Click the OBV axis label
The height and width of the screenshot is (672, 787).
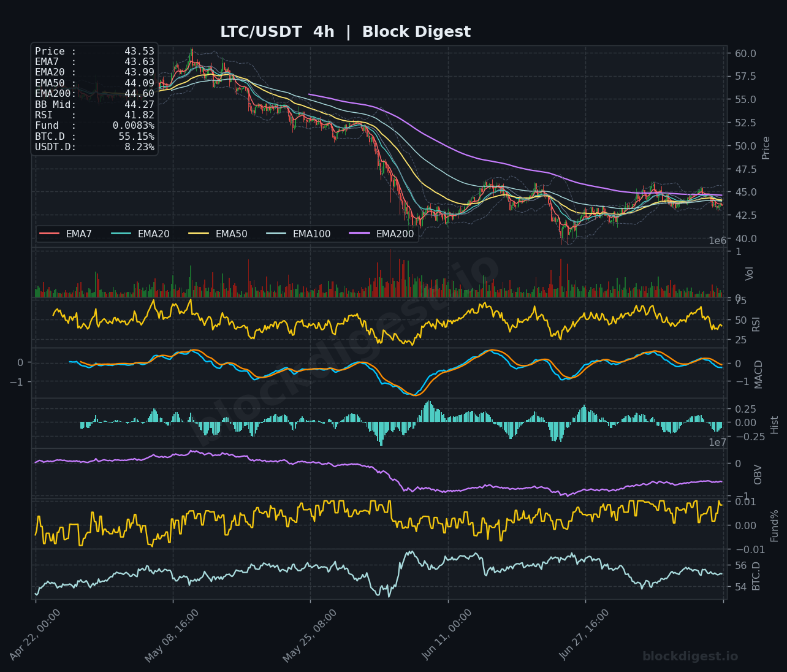click(x=758, y=475)
